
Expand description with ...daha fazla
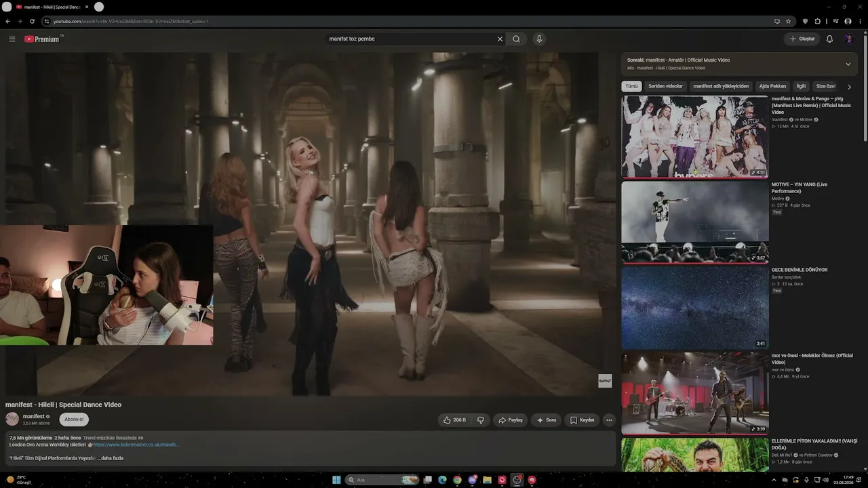111,458
